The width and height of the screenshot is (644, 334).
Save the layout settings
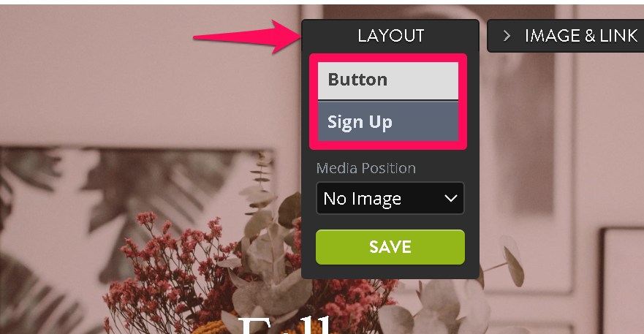point(390,247)
